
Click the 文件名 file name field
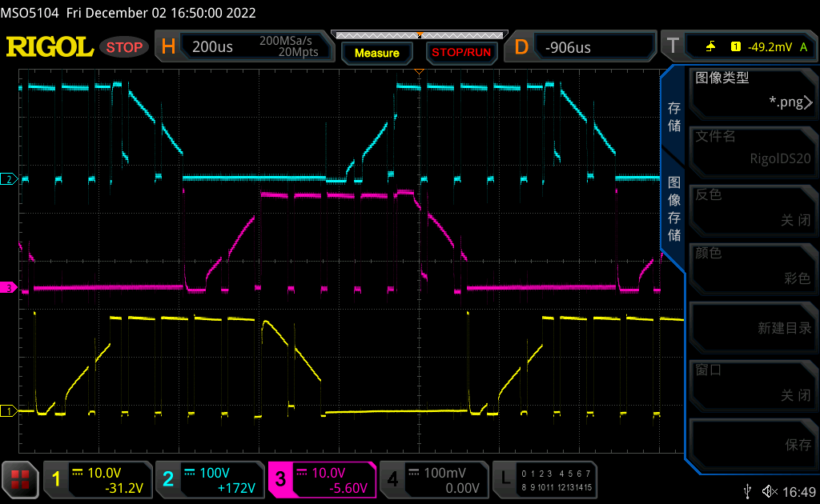tap(751, 148)
